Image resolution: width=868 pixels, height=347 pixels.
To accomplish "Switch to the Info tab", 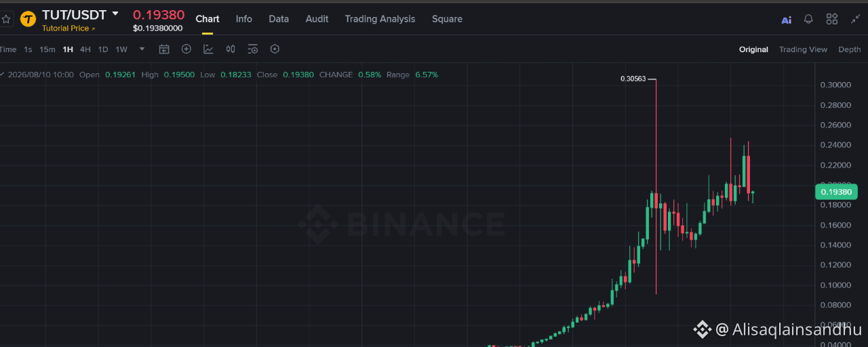I will pos(244,19).
